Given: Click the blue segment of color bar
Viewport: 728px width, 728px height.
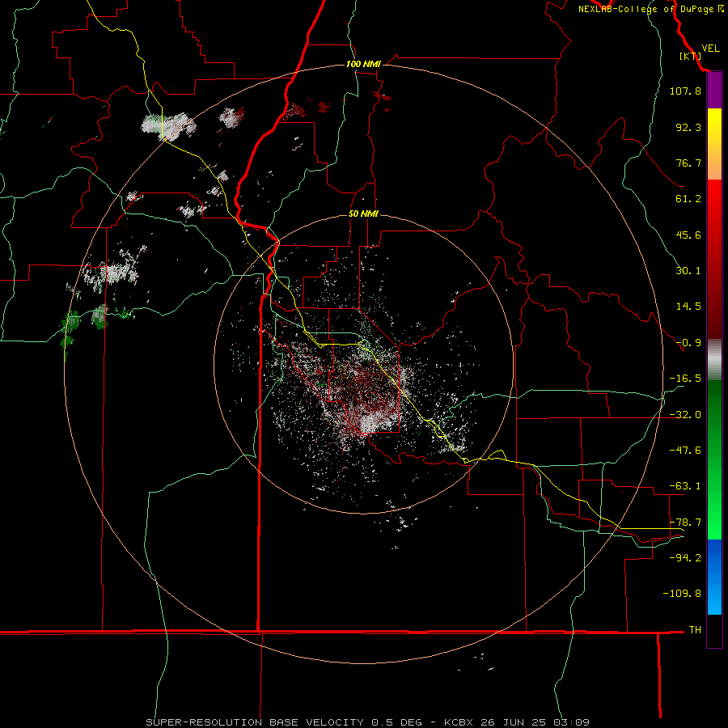Looking at the screenshot, I should pos(714,577).
